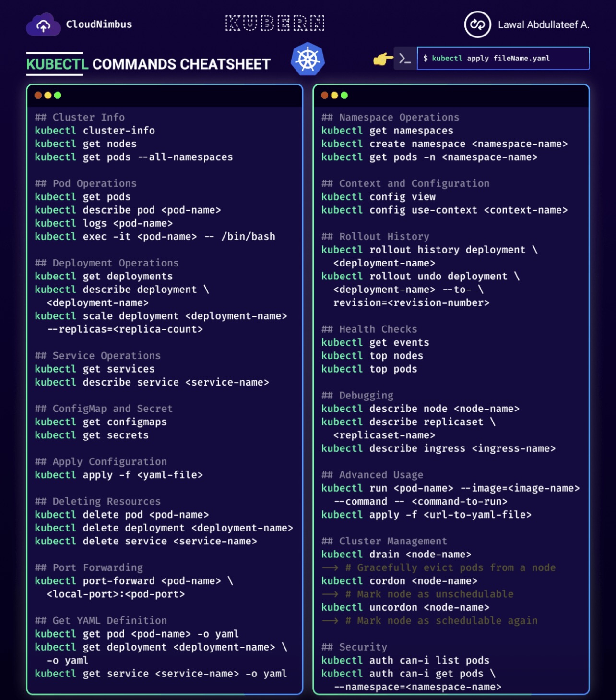Click 'kubectl delete deployment <deployment-name>' line
This screenshot has width=616, height=700.
pos(164,528)
